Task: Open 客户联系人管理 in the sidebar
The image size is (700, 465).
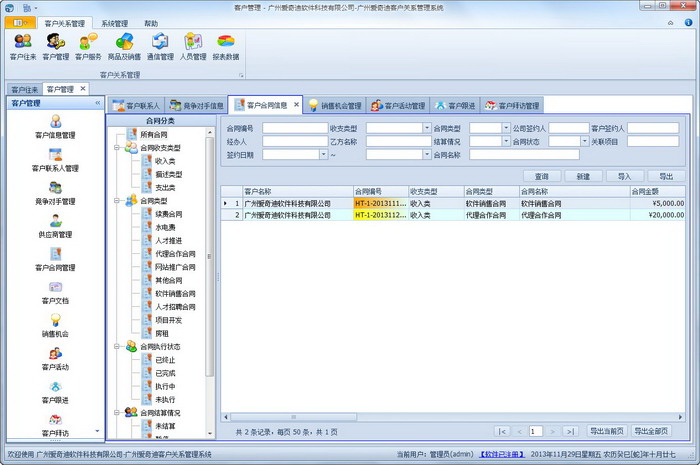Action: pyautogui.click(x=55, y=160)
